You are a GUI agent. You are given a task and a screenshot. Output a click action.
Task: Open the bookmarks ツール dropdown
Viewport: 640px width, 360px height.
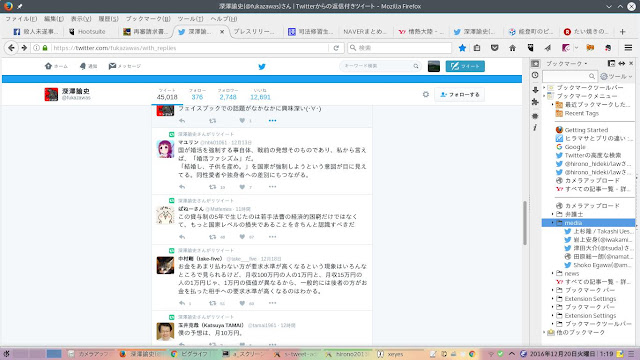coord(616,76)
